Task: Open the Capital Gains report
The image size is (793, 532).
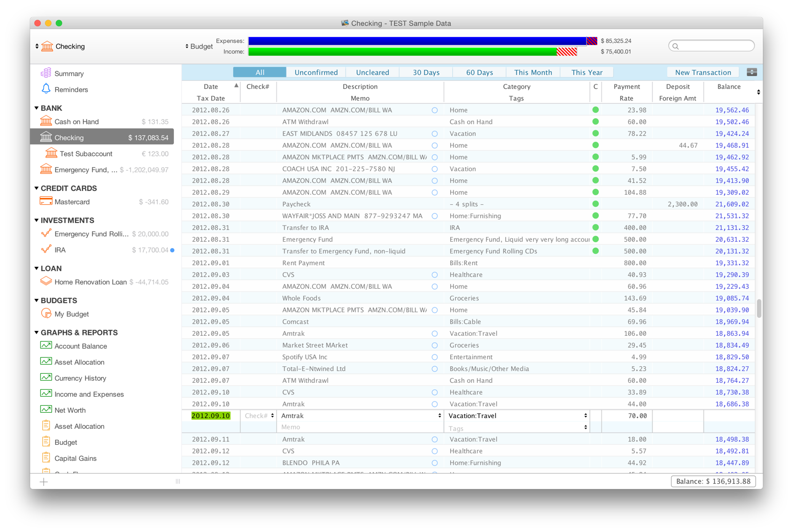Action: pos(75,458)
